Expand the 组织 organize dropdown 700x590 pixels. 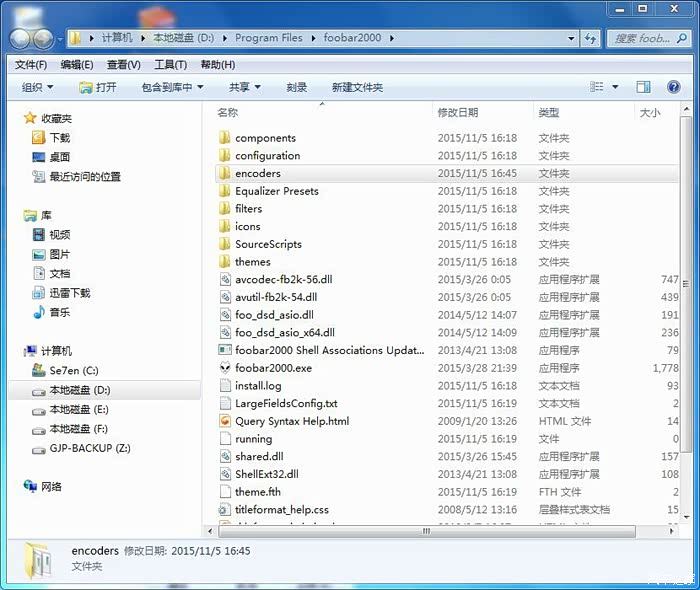coord(38,87)
